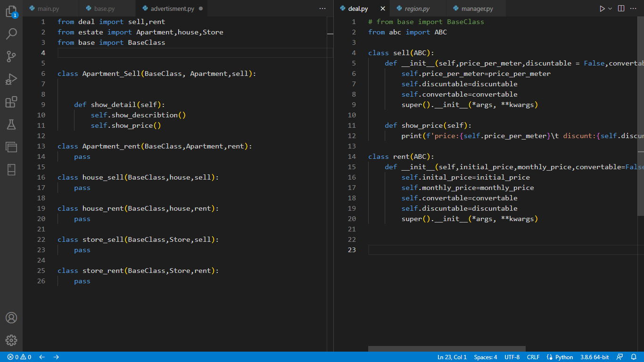Open notifications bell

pyautogui.click(x=634, y=357)
